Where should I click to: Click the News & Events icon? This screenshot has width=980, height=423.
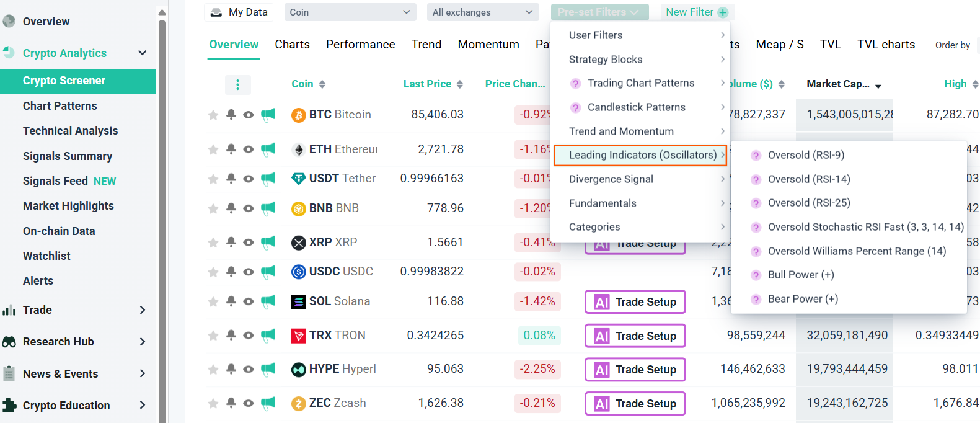9,373
